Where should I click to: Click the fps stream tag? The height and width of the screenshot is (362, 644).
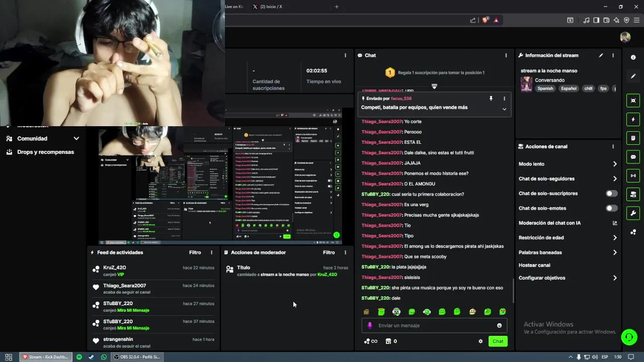pyautogui.click(x=603, y=88)
